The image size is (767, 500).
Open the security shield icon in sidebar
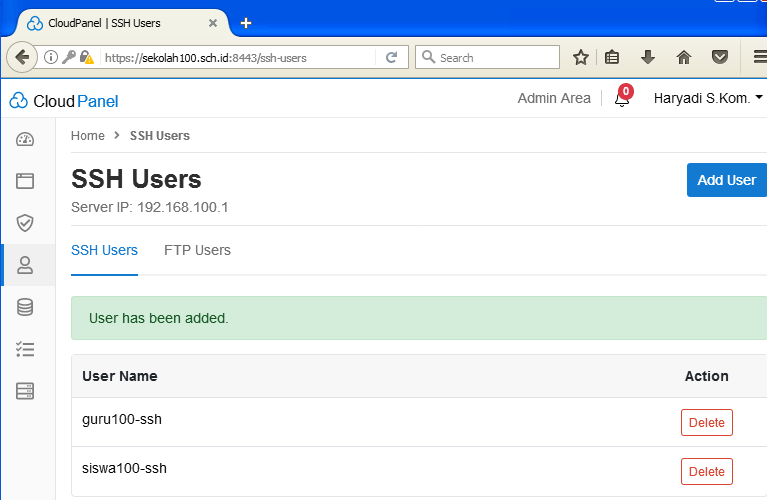pyautogui.click(x=25, y=223)
